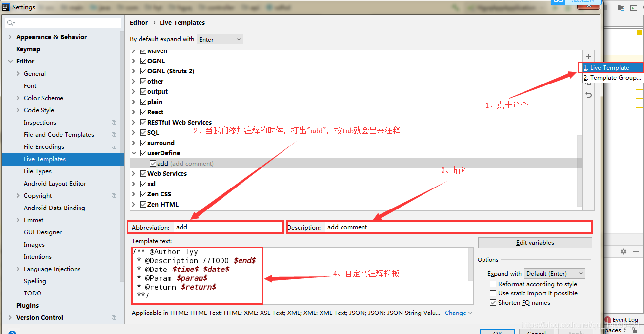
Task: Click the per-project icon next to Code Style
Action: click(x=114, y=110)
